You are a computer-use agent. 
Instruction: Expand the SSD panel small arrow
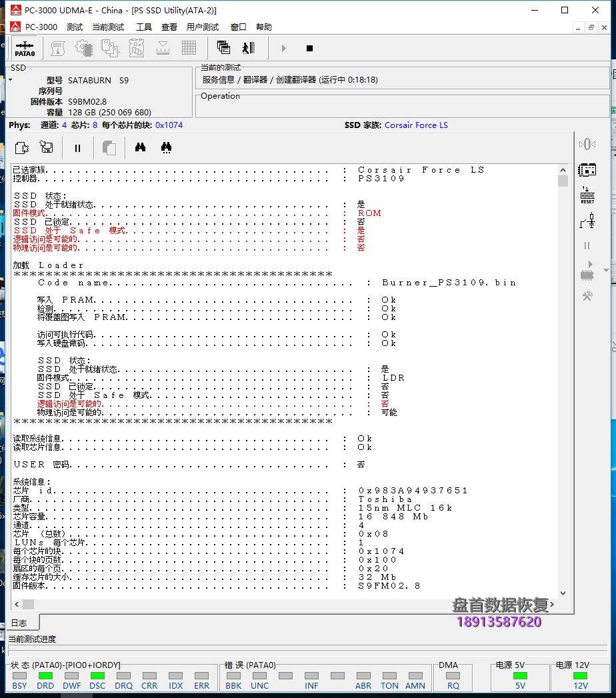11,80
